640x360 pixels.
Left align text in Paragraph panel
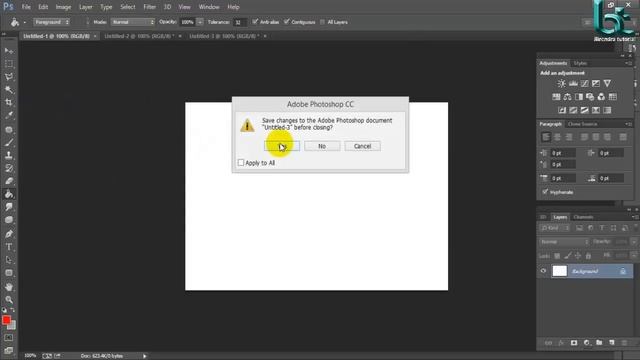546,137
